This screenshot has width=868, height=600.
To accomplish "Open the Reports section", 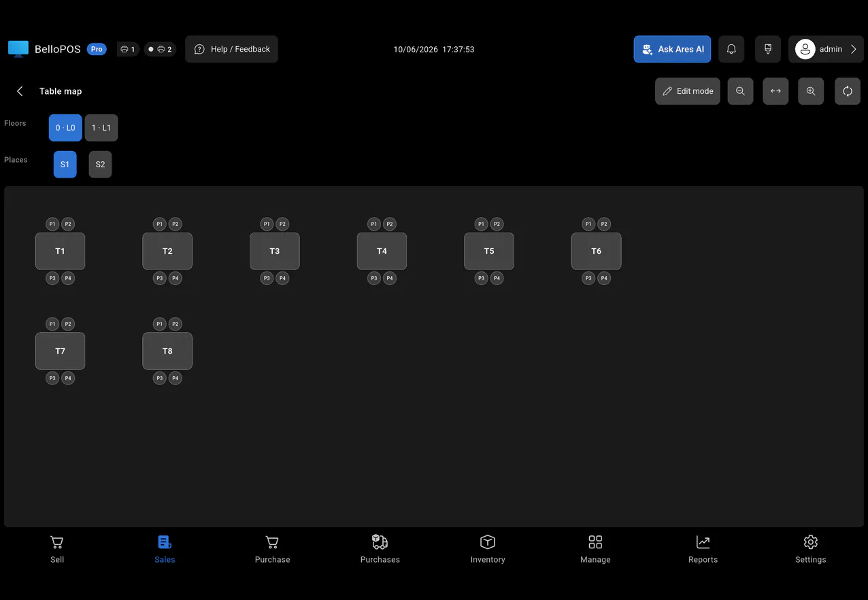I will [x=703, y=550].
